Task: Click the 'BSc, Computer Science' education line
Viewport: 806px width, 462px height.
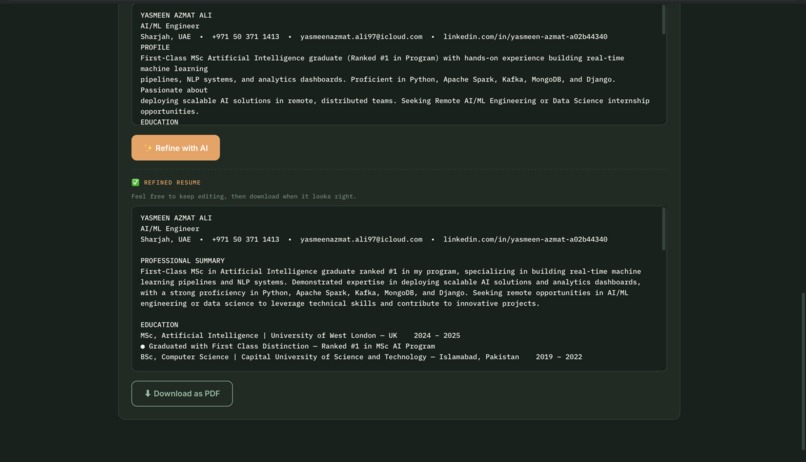Action: [x=361, y=357]
